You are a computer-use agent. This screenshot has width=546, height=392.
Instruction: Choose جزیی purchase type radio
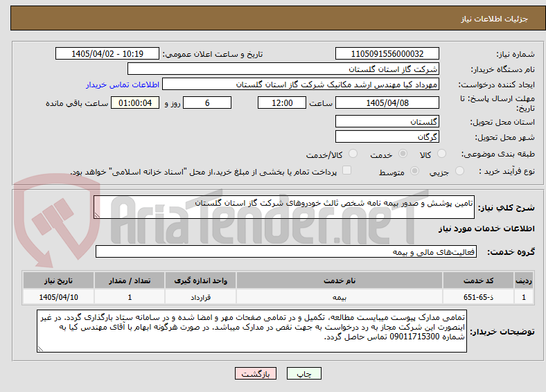[459, 171]
